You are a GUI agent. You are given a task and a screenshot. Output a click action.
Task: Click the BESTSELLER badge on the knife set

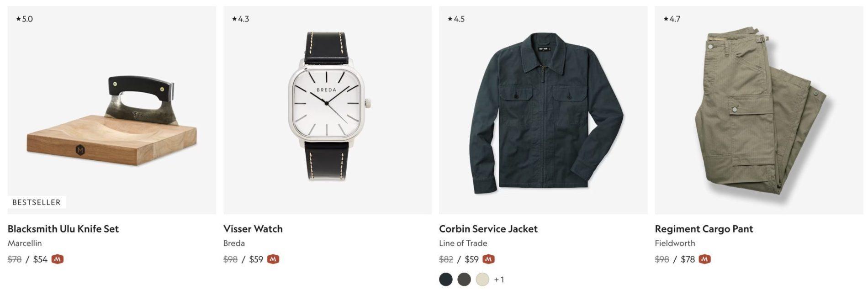tap(37, 202)
